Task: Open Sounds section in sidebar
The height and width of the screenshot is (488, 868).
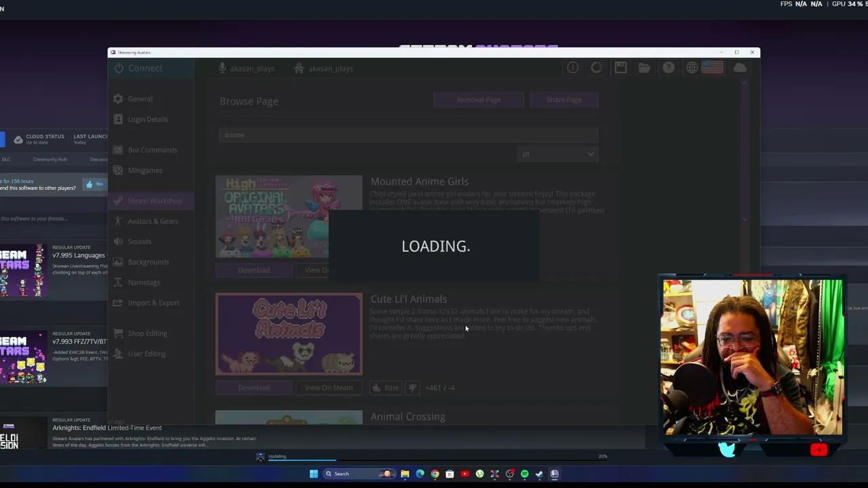Action: tap(140, 241)
